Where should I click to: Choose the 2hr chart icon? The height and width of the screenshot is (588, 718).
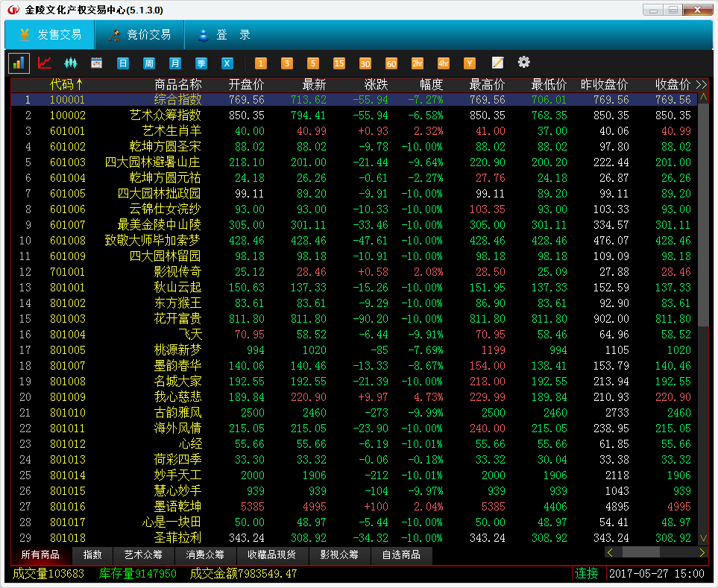pos(417,63)
